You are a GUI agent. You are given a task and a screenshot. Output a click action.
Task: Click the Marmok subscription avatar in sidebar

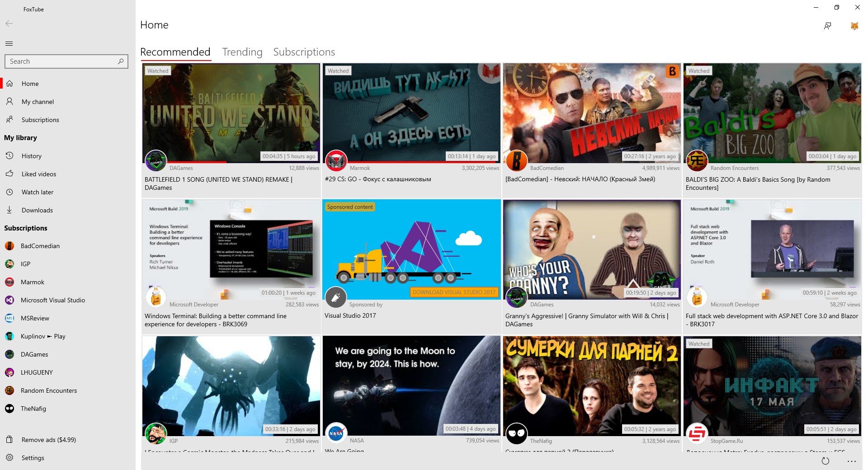click(x=9, y=282)
